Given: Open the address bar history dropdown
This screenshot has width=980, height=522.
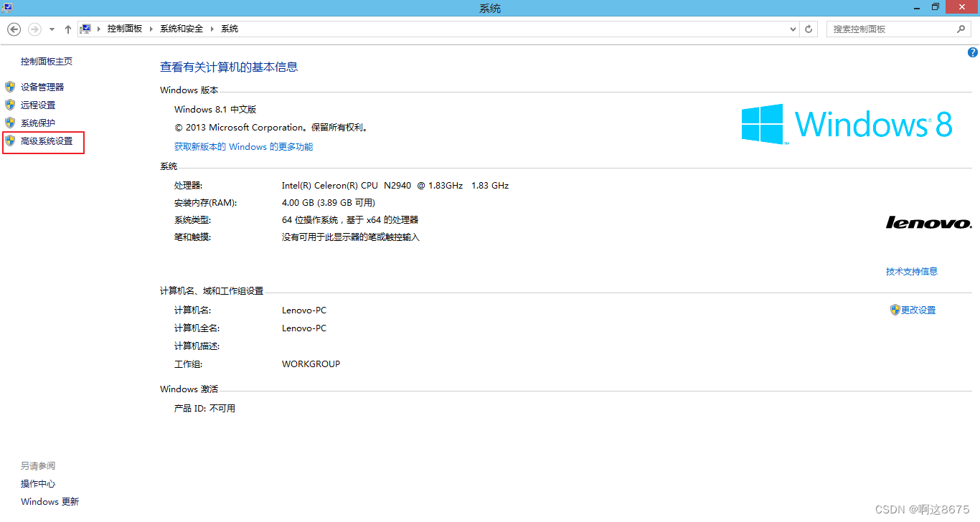Looking at the screenshot, I should tap(793, 29).
